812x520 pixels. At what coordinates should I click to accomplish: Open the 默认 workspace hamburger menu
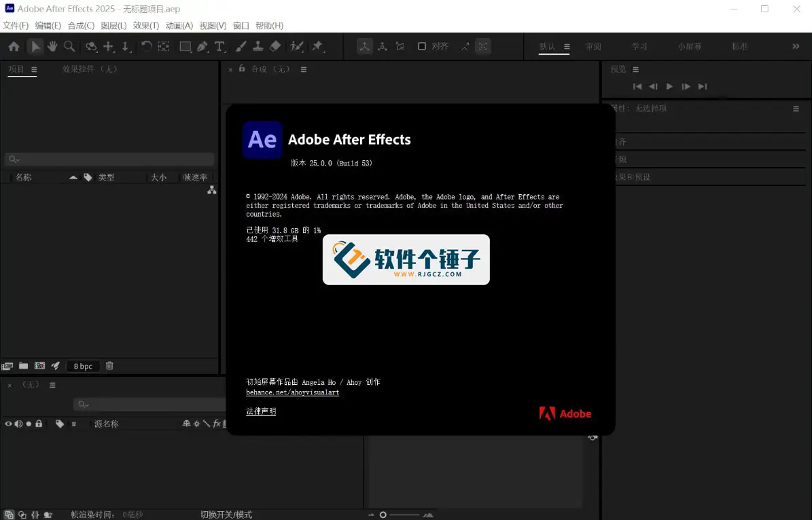click(x=567, y=47)
